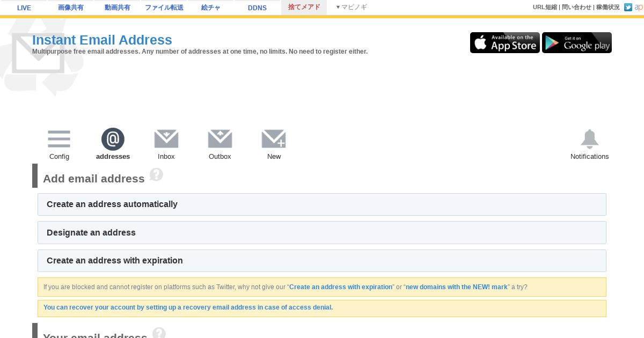This screenshot has height=338, width=644.
Task: Open the マビノギ dropdown in top bar
Action: (352, 7)
